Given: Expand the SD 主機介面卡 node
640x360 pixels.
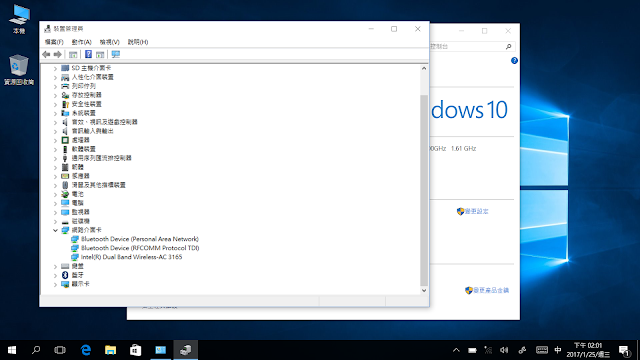Looking at the screenshot, I should point(55,69).
